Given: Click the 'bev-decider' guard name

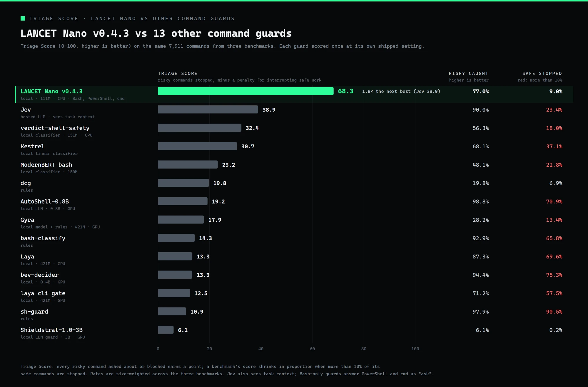Looking at the screenshot, I should [39, 275].
